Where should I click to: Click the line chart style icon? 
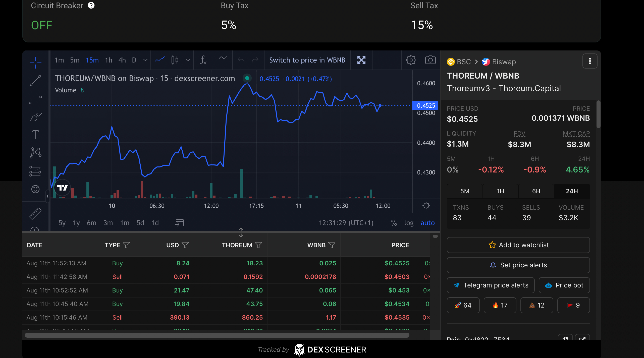[x=159, y=60]
